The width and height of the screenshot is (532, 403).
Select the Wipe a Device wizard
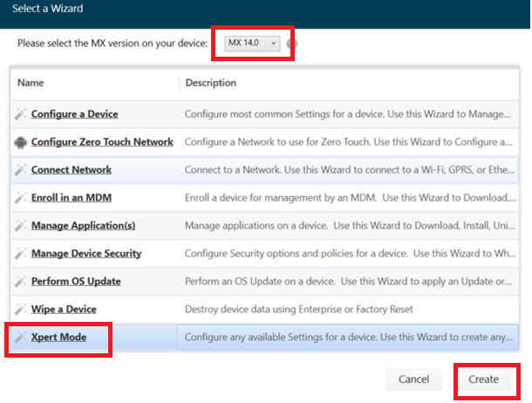[64, 309]
